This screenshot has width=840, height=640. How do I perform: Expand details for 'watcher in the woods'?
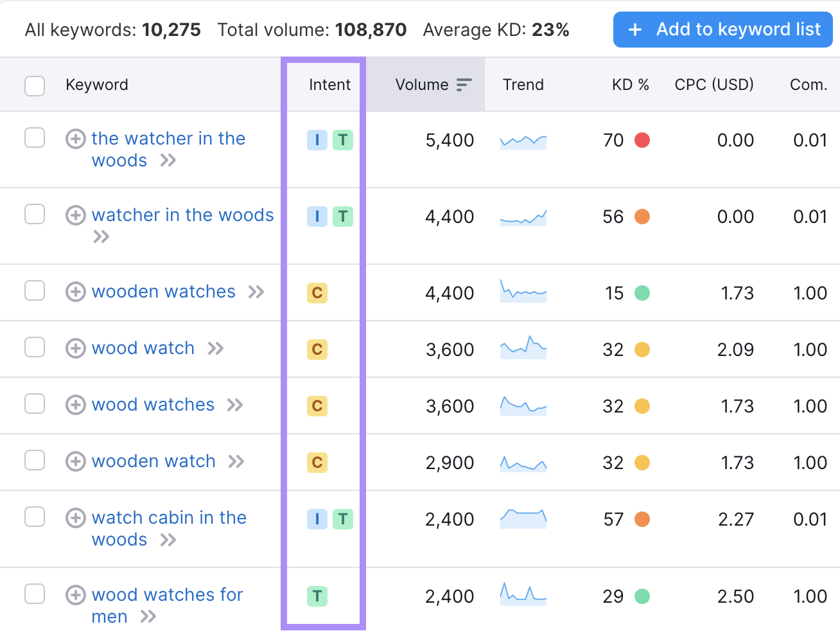click(x=101, y=236)
